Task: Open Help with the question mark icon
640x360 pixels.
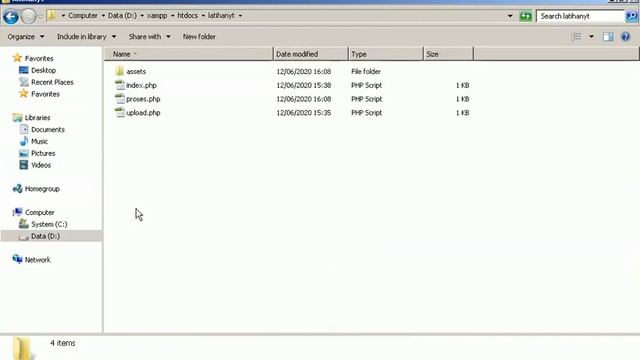Action: [626, 37]
